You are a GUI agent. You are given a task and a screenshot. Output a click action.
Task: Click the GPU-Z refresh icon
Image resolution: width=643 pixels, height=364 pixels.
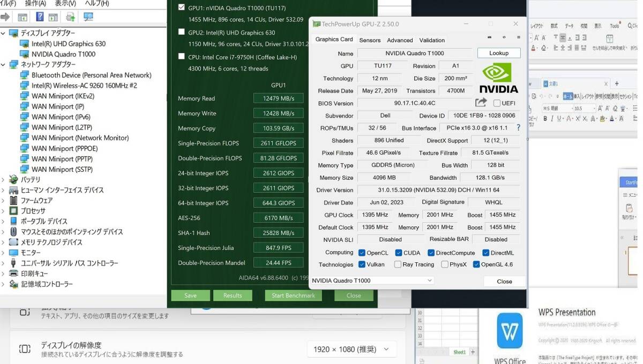click(504, 37)
